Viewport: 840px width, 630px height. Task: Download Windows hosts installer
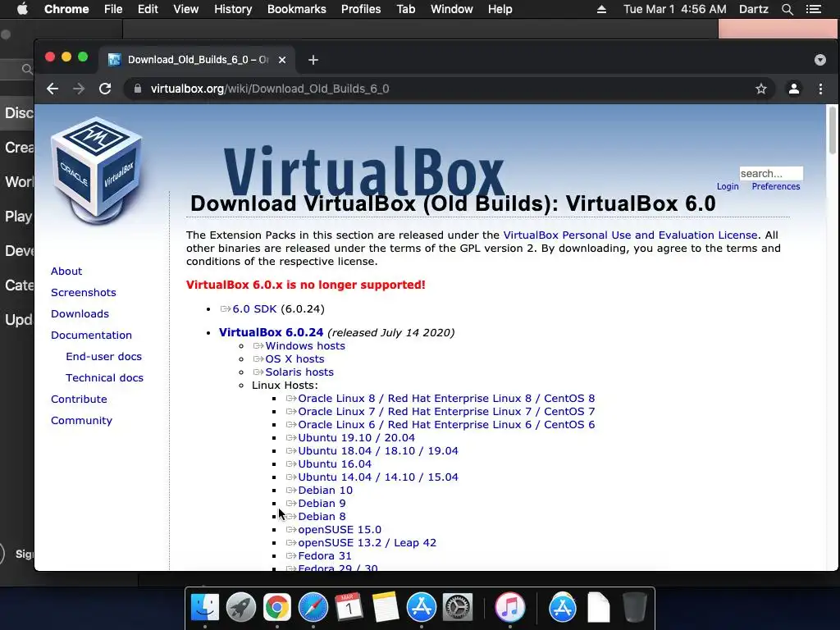(x=305, y=346)
